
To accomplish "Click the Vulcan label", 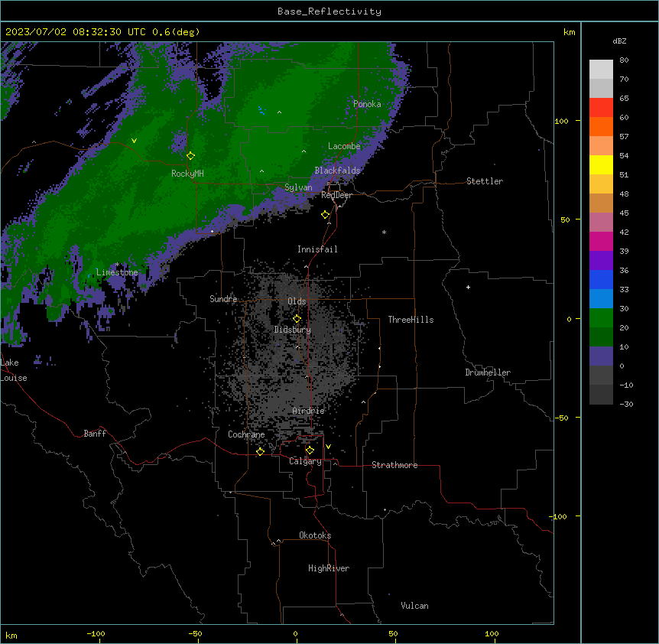I will click(x=414, y=606).
